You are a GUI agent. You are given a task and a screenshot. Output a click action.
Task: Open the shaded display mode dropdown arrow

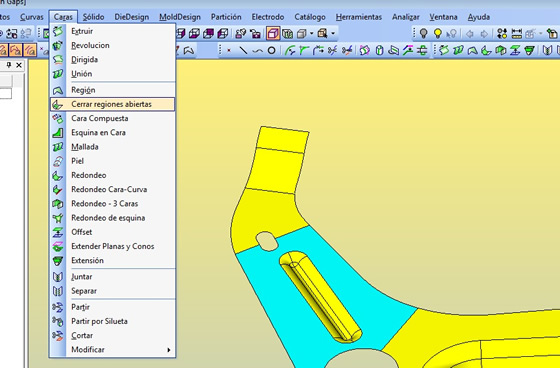(311, 34)
